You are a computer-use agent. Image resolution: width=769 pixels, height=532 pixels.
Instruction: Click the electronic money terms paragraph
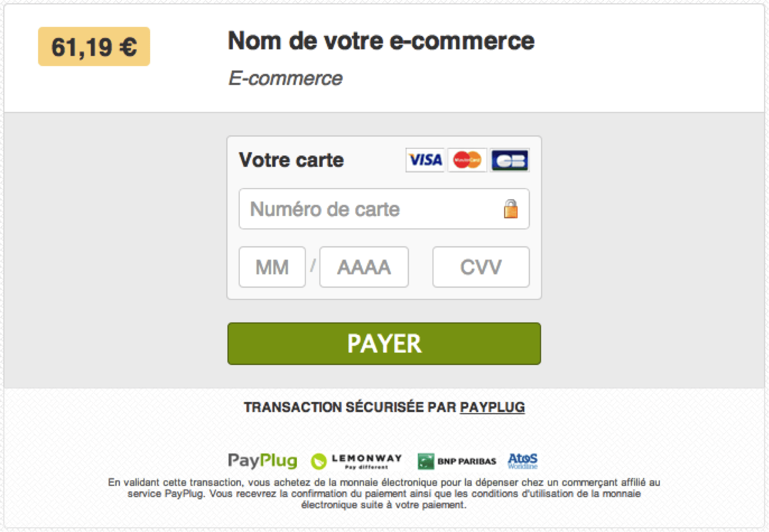[384, 493]
